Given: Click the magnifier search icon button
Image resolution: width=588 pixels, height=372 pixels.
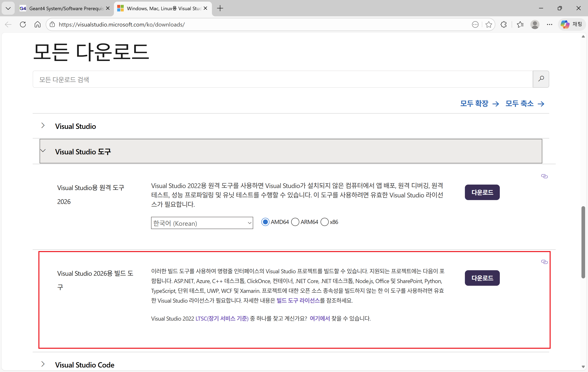Looking at the screenshot, I should (x=541, y=79).
